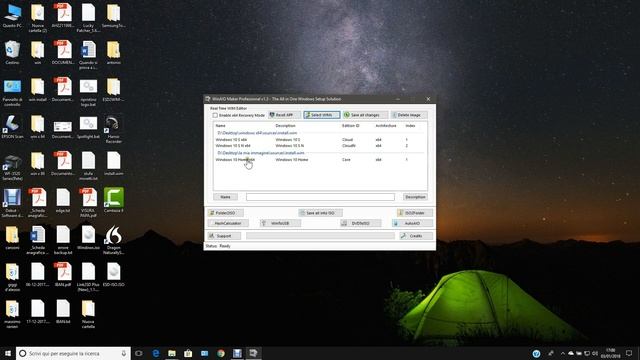Image resolution: width=640 pixels, height=360 pixels.
Task: Open Microsoft Store from the taskbar
Action: click(x=188, y=353)
